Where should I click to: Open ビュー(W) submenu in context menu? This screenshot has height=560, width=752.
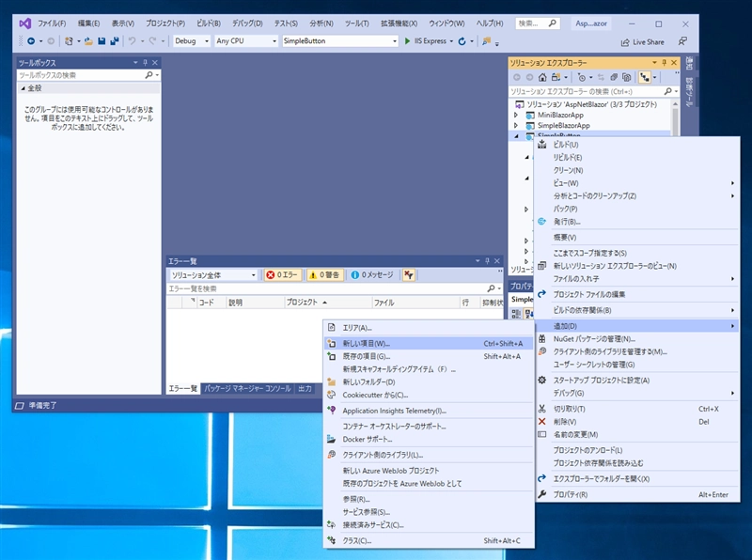[x=637, y=183]
